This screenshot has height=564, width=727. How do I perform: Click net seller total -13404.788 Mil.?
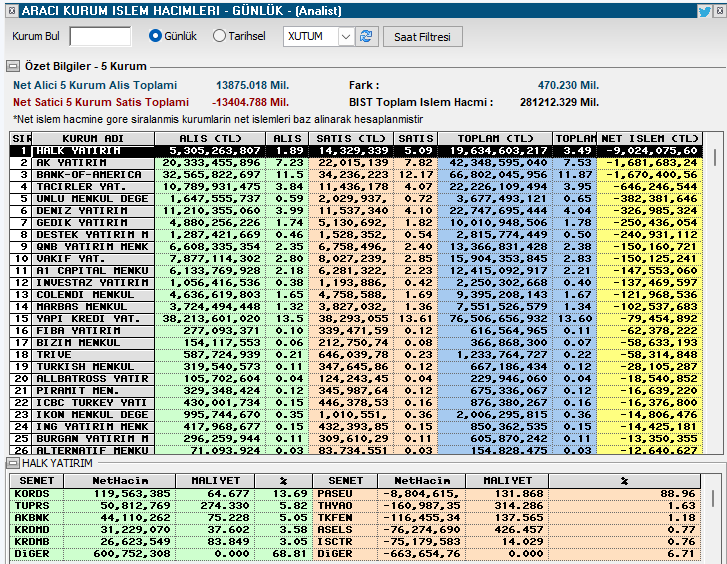point(250,102)
